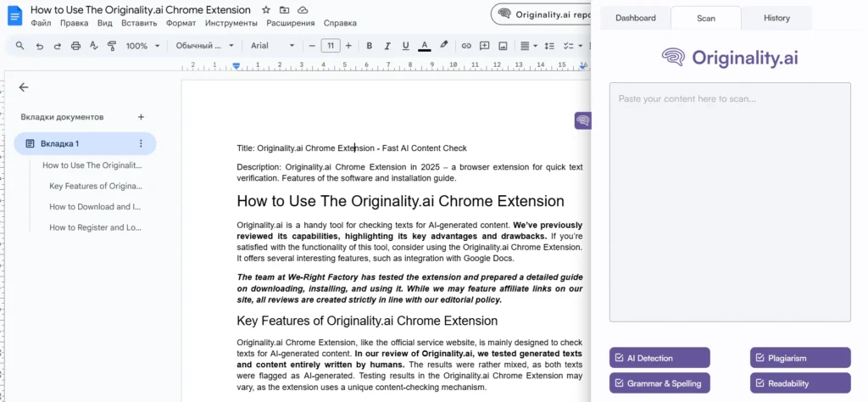Check cloud save status icon
The height and width of the screenshot is (402, 868).
(x=303, y=10)
